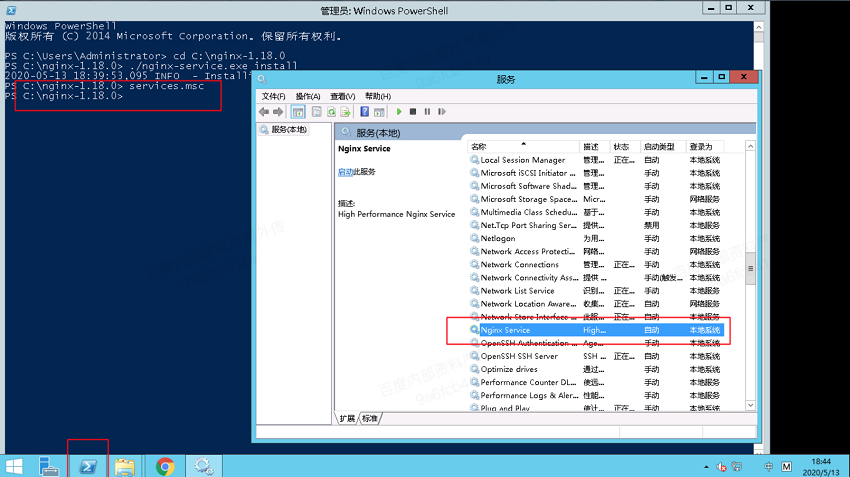850x477 pixels.
Task: Select the Optimize drives service row
Action: (596, 369)
